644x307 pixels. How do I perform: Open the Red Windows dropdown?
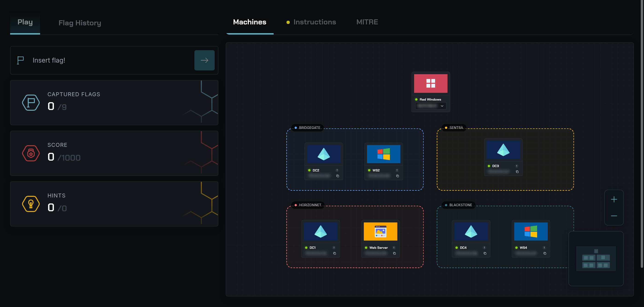[x=430, y=106]
